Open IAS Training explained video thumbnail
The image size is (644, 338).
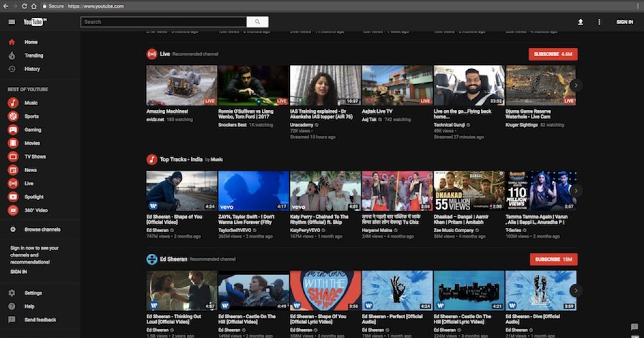[326, 85]
